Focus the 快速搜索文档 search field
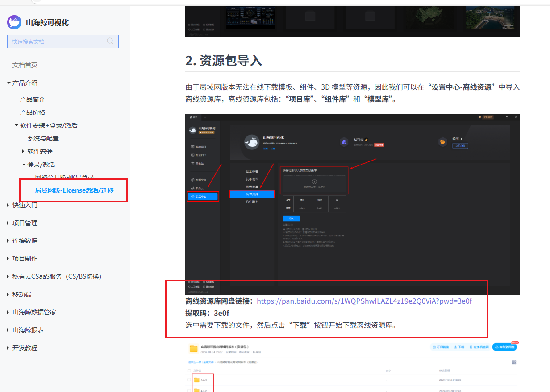 pos(63,41)
